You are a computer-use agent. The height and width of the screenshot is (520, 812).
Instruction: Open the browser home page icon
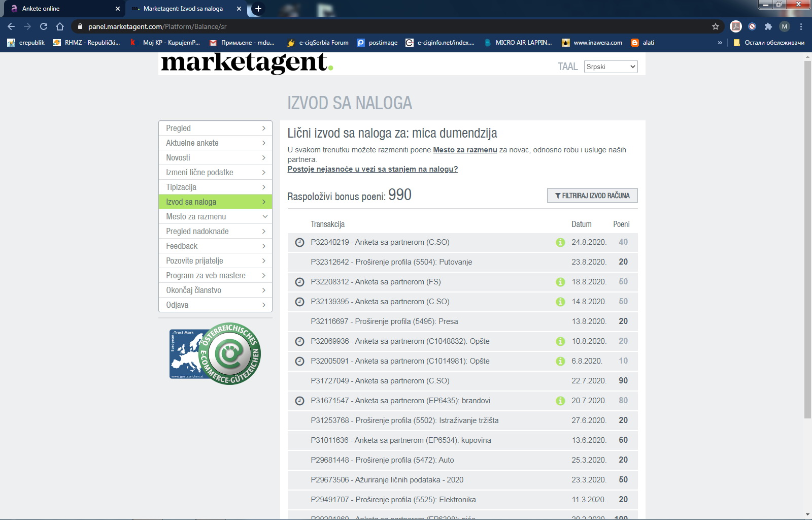[x=60, y=26]
